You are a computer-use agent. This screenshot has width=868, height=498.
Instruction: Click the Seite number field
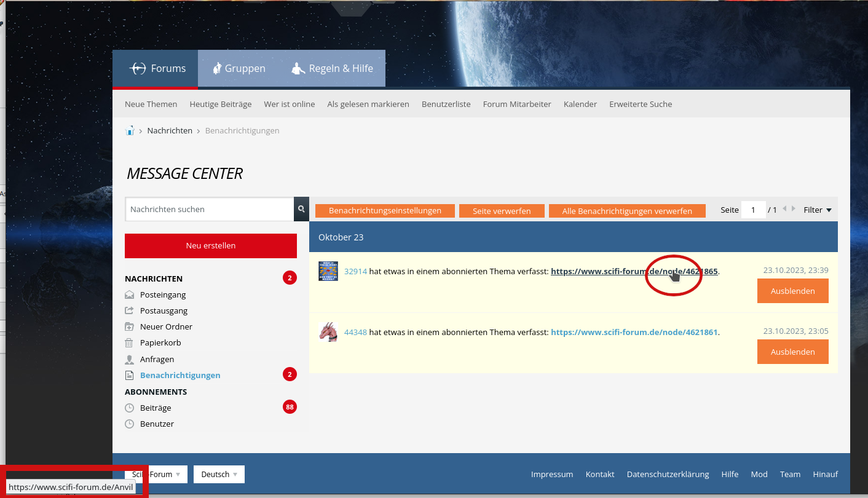[x=754, y=210]
